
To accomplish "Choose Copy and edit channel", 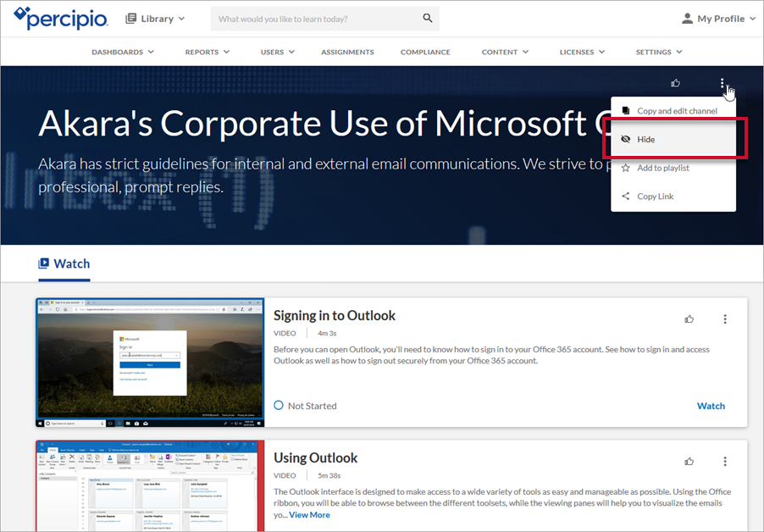I will 673,111.
